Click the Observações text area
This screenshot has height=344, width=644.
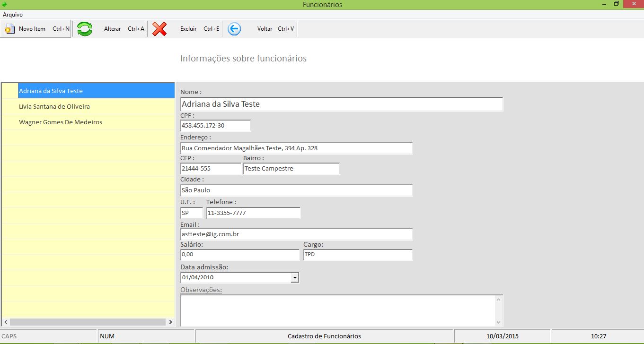pyautogui.click(x=337, y=310)
